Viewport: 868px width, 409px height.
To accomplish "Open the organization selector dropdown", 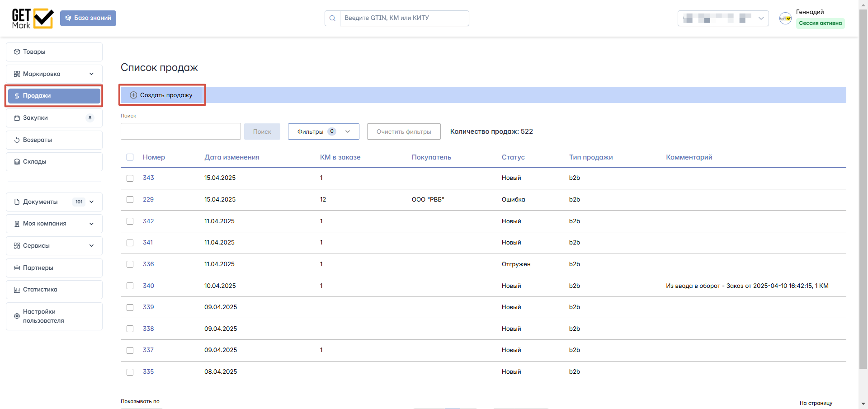I will click(723, 18).
